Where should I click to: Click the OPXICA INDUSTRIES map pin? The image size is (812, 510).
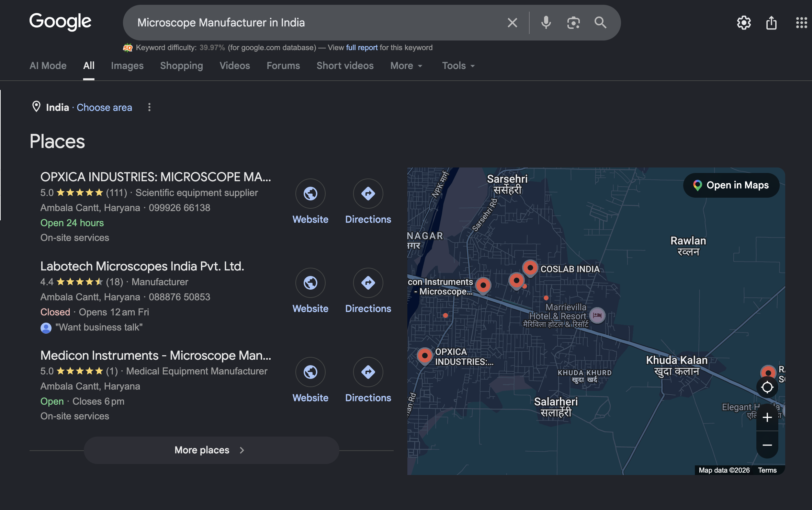(425, 356)
